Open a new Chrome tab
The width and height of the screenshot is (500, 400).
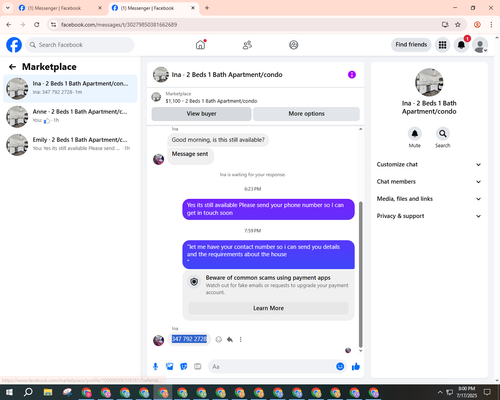pos(207,8)
